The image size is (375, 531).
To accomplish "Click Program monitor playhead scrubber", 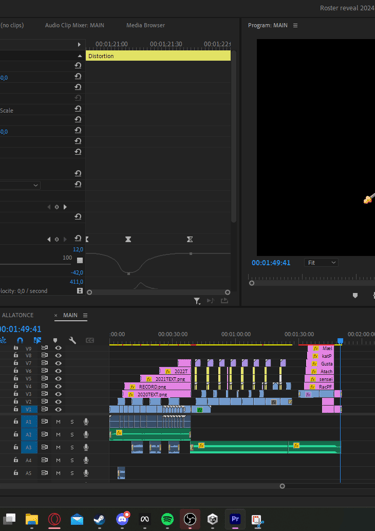I will (x=251, y=283).
